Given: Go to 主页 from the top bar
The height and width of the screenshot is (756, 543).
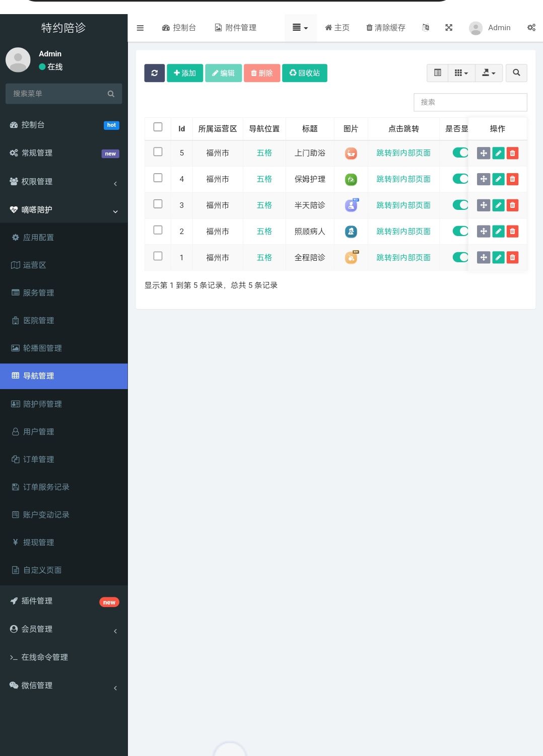Looking at the screenshot, I should (336, 28).
